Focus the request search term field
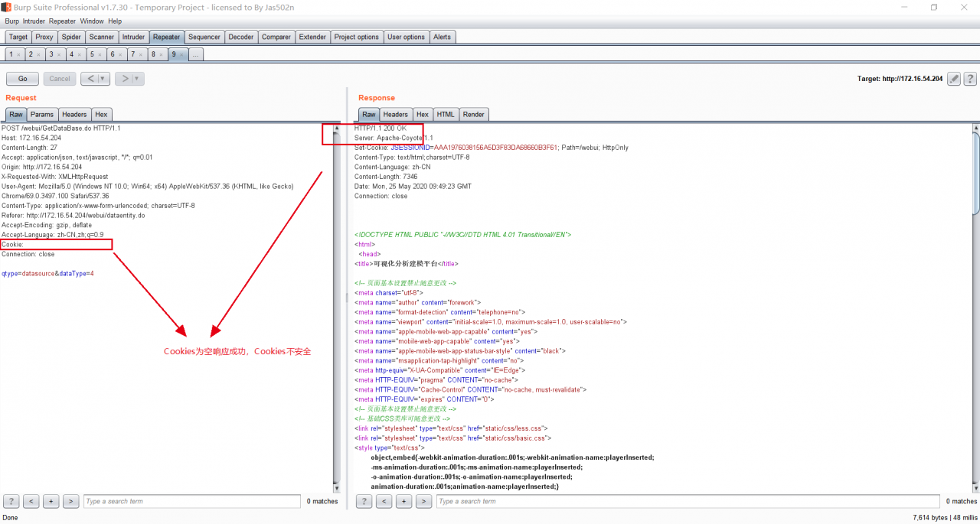 (191, 501)
